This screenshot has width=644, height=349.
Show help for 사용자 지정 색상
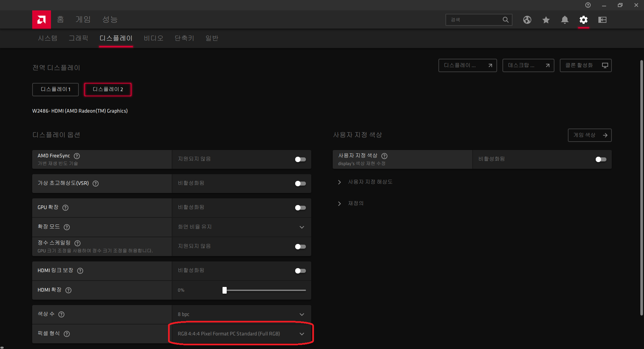(384, 156)
